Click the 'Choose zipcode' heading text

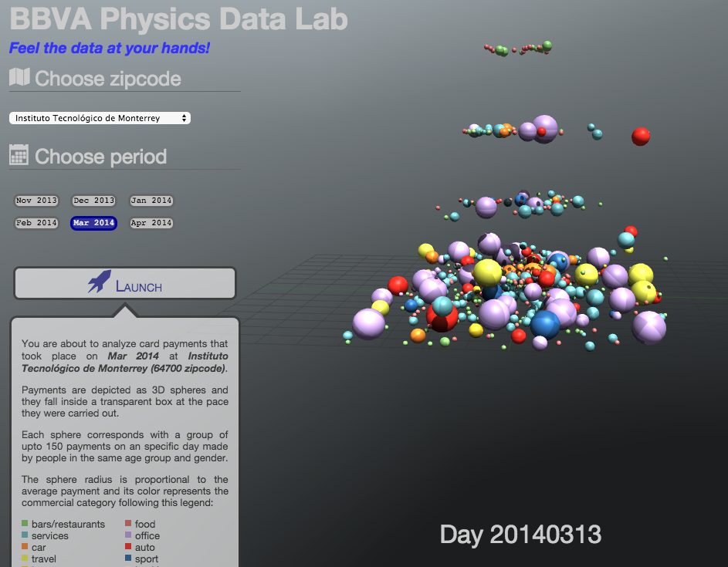(108, 79)
